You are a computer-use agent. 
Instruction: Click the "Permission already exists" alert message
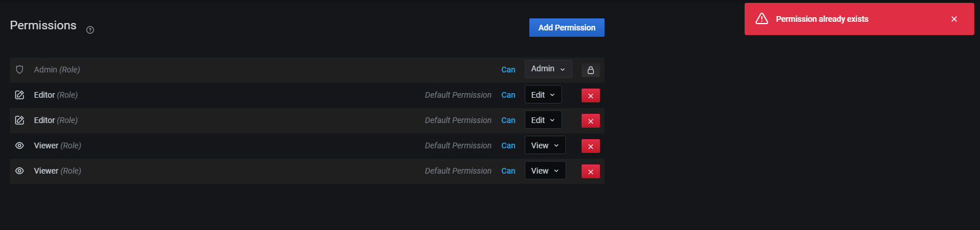click(x=822, y=19)
